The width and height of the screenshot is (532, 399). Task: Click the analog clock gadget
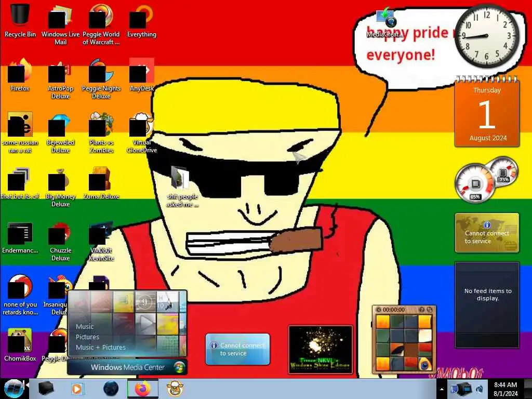coord(486,36)
